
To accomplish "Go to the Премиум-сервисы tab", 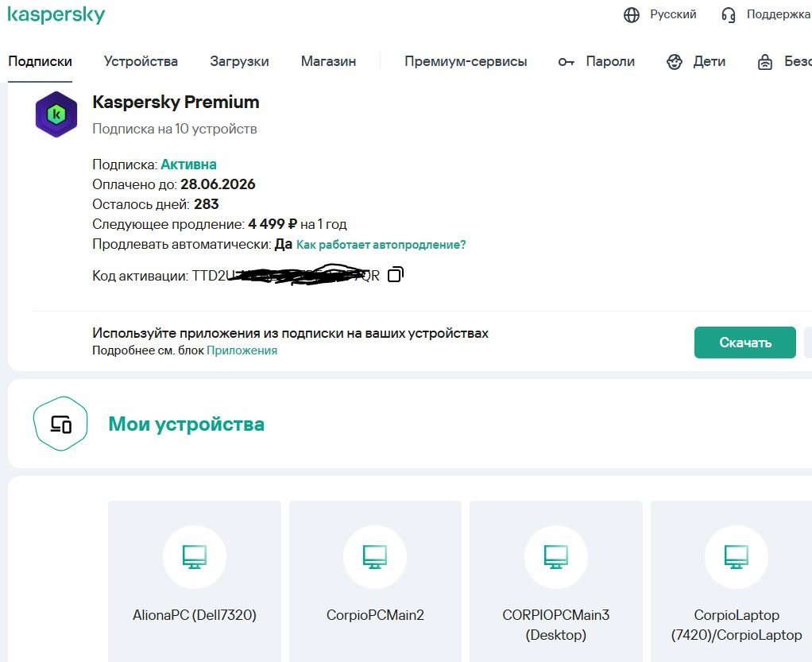I will tap(466, 61).
